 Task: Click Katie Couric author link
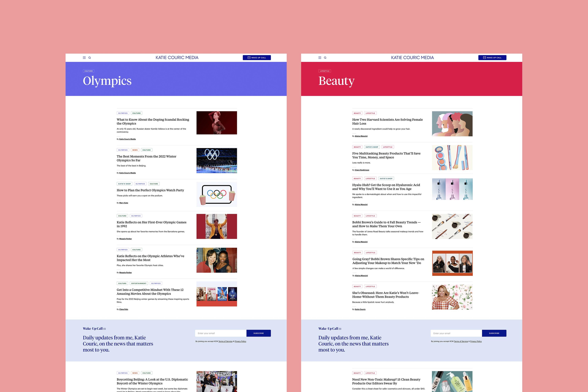click(x=360, y=309)
